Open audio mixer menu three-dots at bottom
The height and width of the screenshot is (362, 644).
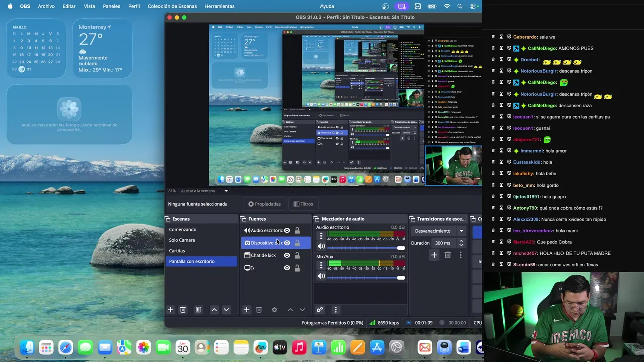[336, 310]
